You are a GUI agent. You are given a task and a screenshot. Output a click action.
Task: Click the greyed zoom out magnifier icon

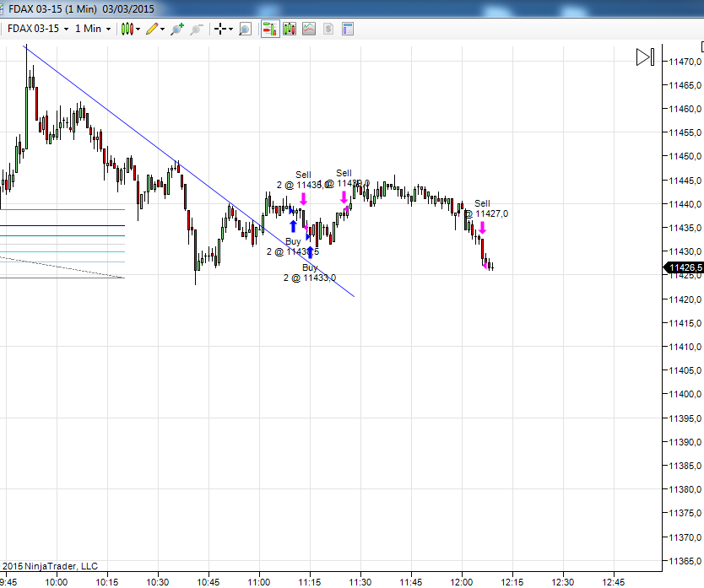[196, 30]
